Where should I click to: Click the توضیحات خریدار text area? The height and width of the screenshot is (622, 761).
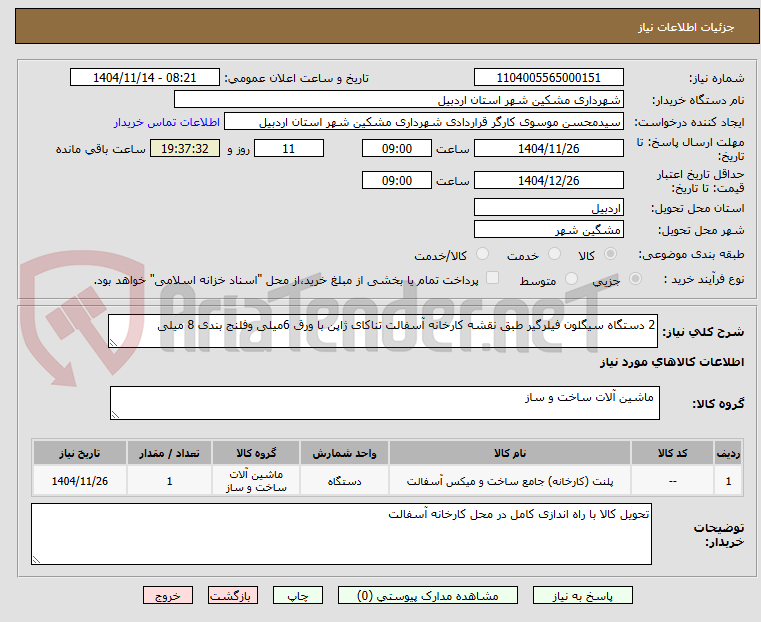341,534
